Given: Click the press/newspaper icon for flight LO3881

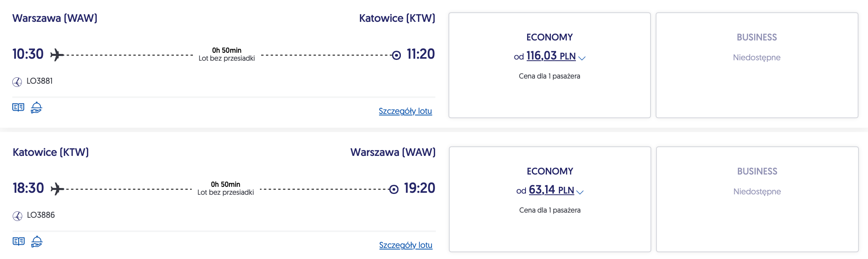Looking at the screenshot, I should 18,107.
